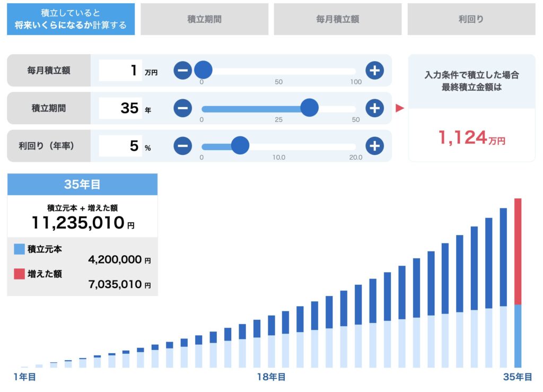Click the 利回り slider handle at 5%
The height and width of the screenshot is (392, 543).
(240, 145)
